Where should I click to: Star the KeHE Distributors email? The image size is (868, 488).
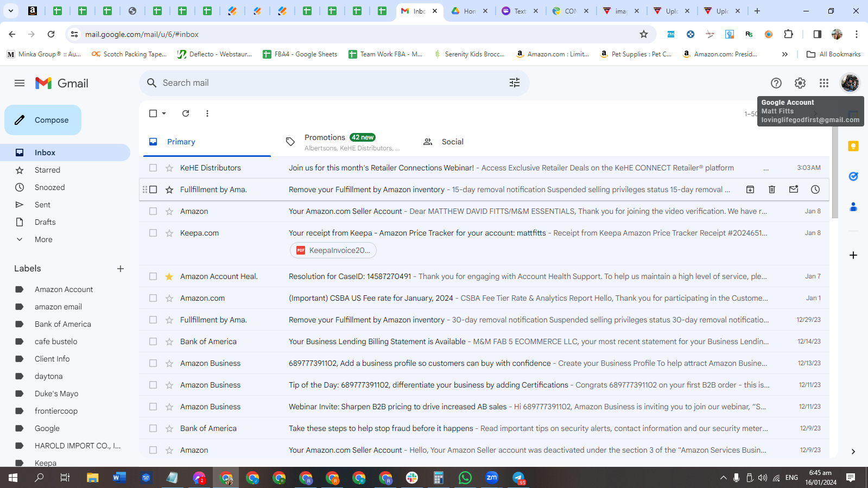[169, 168]
